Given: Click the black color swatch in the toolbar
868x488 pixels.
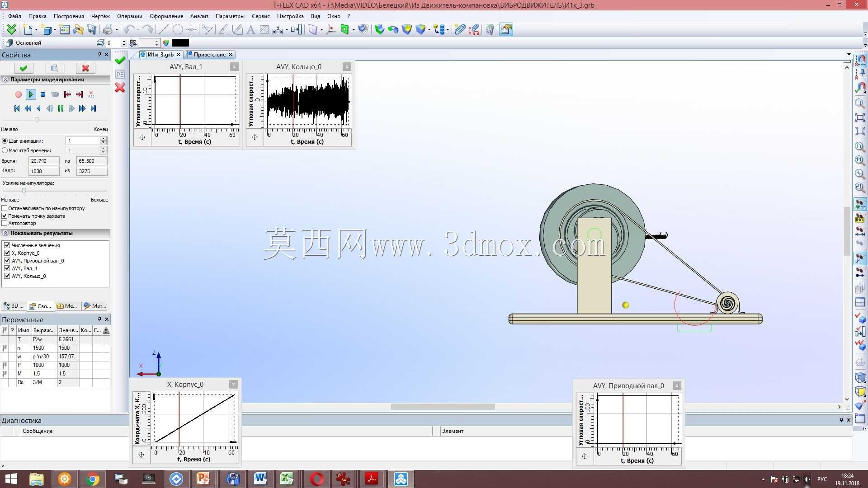Looking at the screenshot, I should pos(180,43).
